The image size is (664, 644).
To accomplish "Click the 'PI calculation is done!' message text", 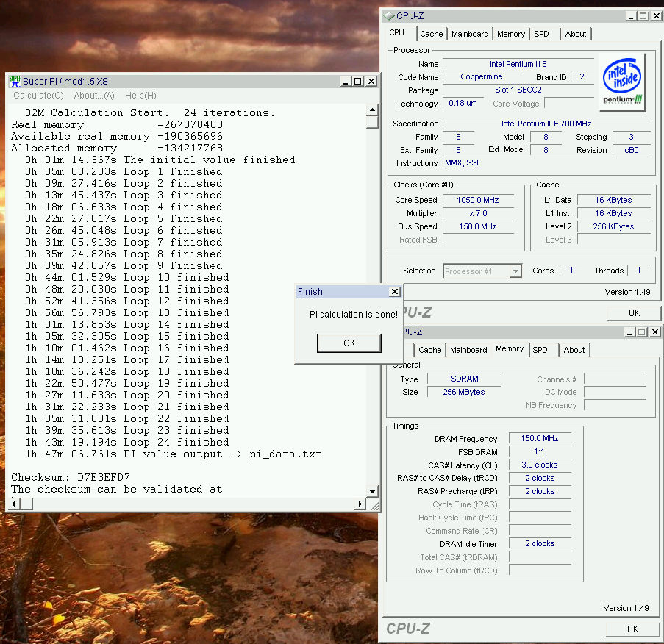I will [354, 314].
